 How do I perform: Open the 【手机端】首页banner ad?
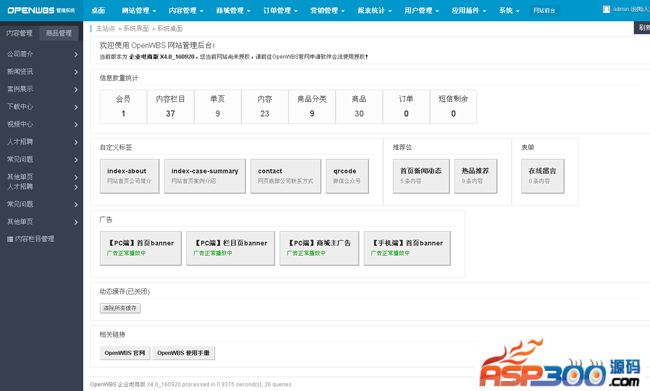(x=407, y=248)
